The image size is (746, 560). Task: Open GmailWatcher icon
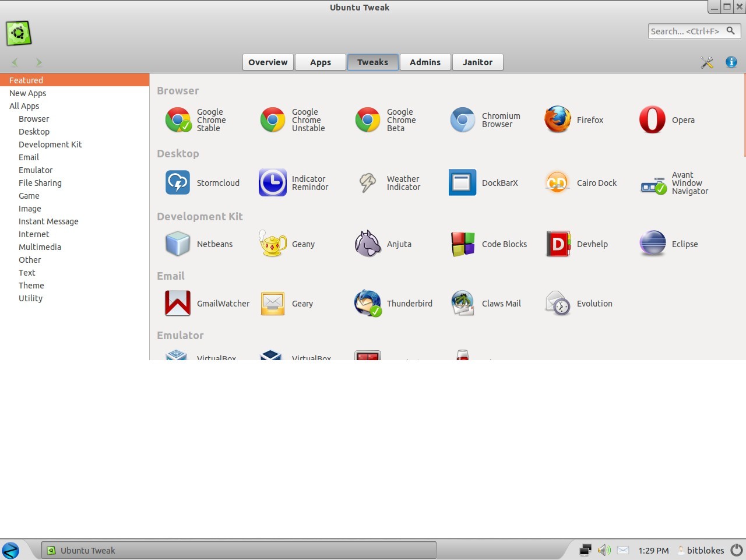[178, 304]
